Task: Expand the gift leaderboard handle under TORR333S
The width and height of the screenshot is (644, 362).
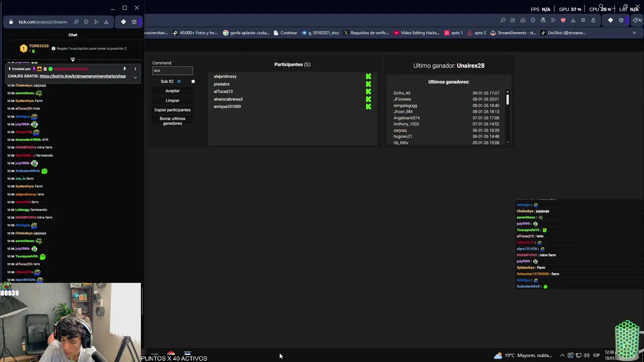Action: 72,59
